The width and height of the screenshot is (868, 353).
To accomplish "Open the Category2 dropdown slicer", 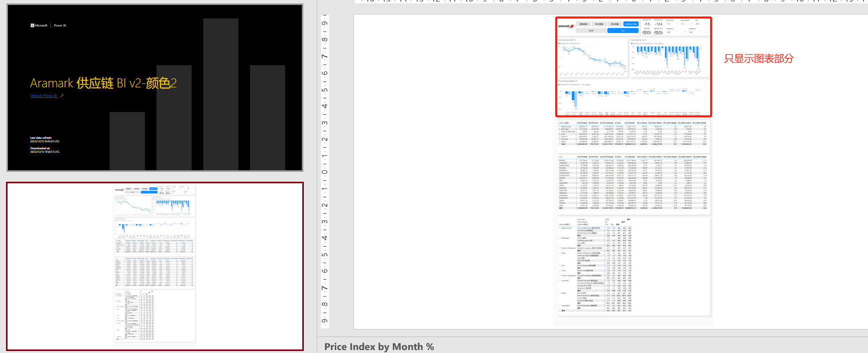I will [x=699, y=32].
